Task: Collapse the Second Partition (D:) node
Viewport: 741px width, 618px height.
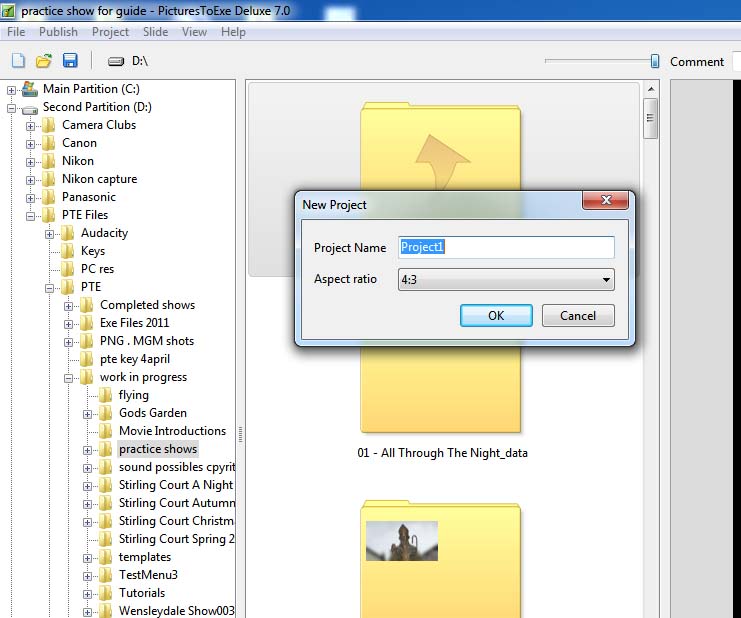Action: coord(11,108)
